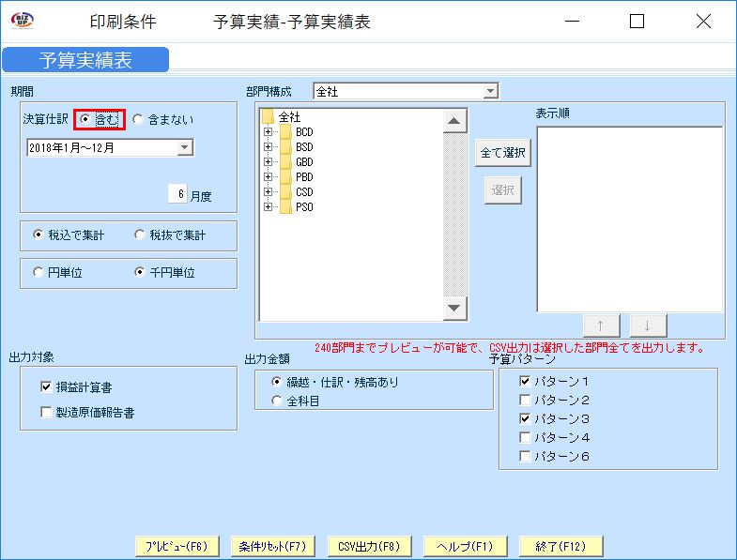Expand the BSD tree node
Screen dimensions: 737x560
click(x=268, y=147)
